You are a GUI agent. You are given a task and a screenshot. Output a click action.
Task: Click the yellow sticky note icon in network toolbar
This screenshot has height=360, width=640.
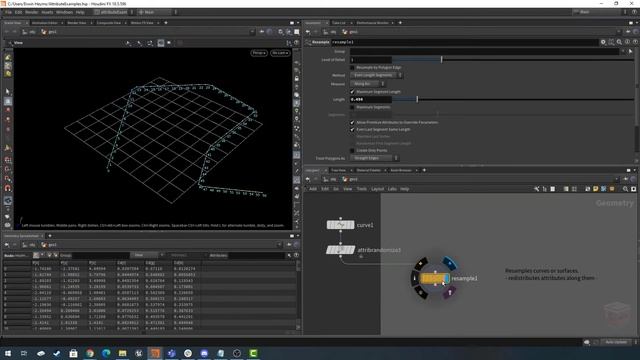click(x=596, y=189)
